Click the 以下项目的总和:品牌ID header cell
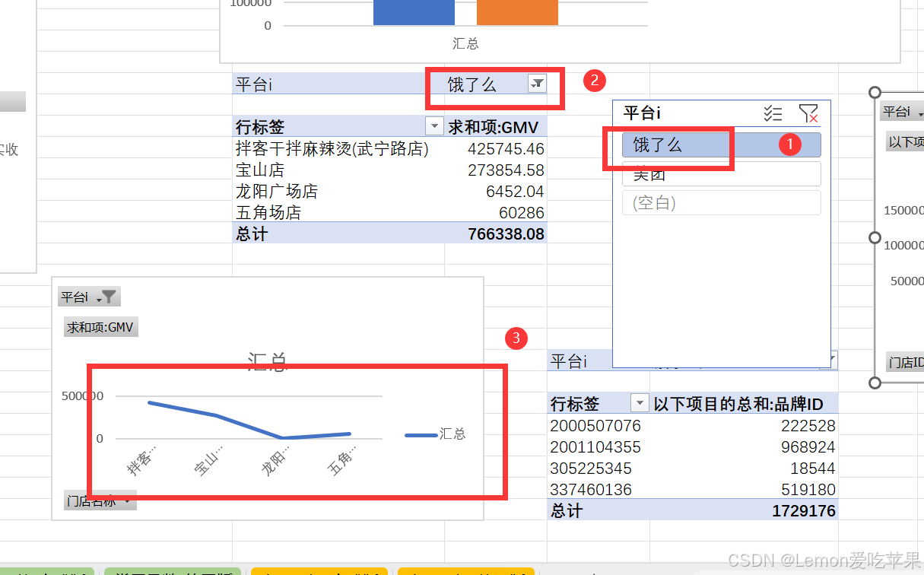This screenshot has height=575, width=924. [744, 403]
